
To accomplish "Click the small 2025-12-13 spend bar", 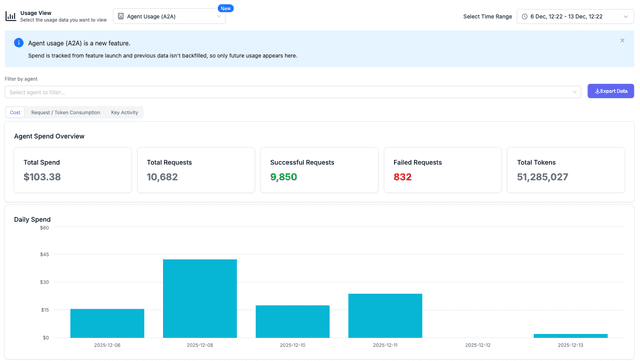I will coord(570,336).
